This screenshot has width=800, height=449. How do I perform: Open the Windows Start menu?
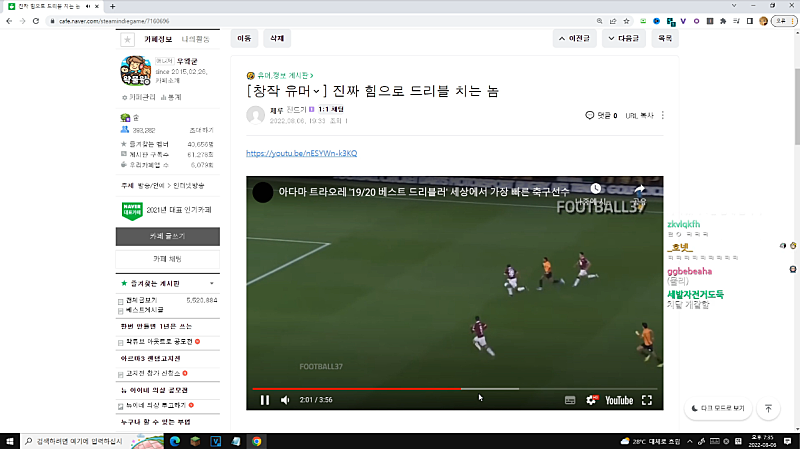tap(10, 441)
